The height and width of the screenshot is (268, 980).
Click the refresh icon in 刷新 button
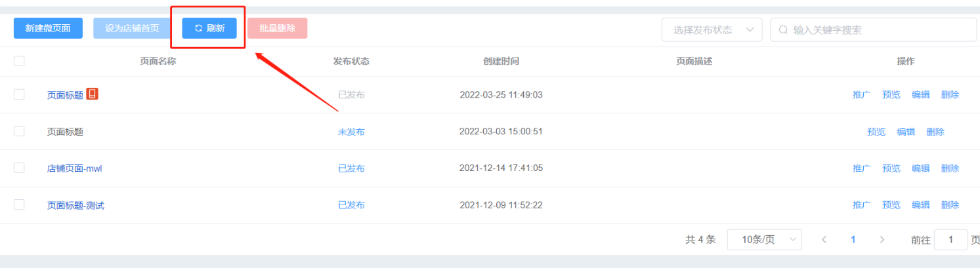pyautogui.click(x=198, y=28)
